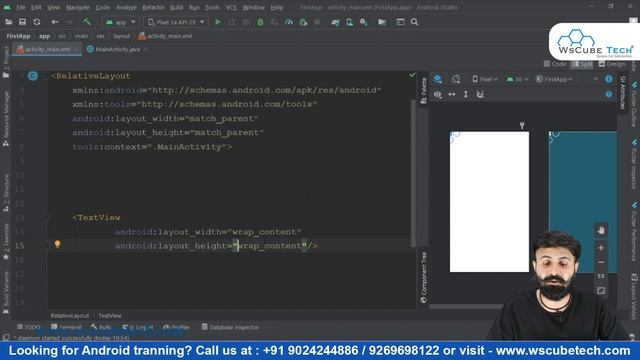Open the TODO tool window

pos(29,327)
